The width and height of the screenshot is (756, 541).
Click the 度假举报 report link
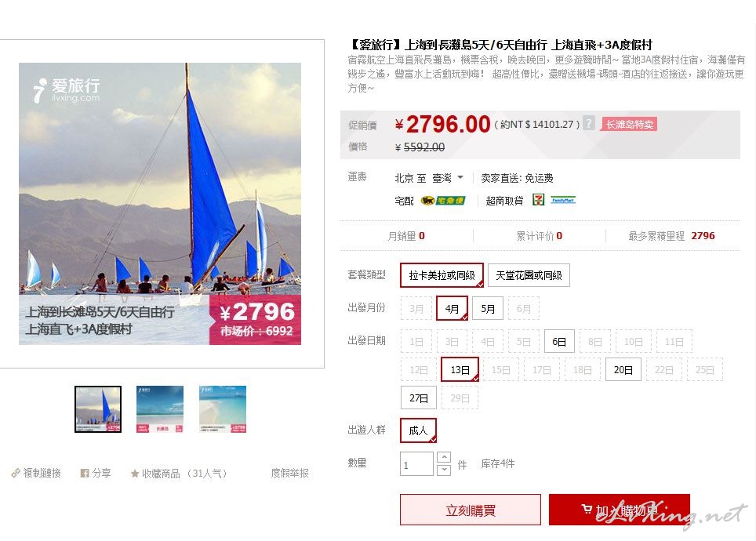(x=289, y=473)
